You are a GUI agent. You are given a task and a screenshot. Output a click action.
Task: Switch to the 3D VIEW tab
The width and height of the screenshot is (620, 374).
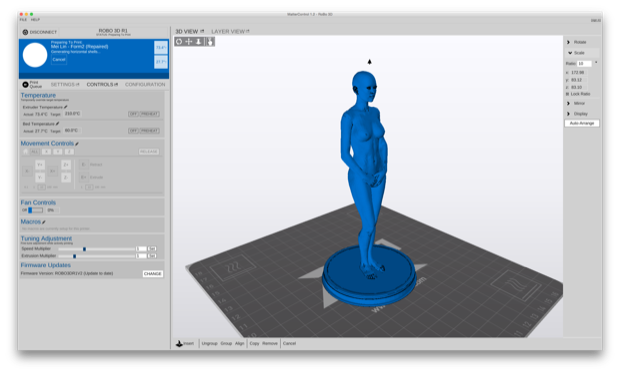(187, 31)
